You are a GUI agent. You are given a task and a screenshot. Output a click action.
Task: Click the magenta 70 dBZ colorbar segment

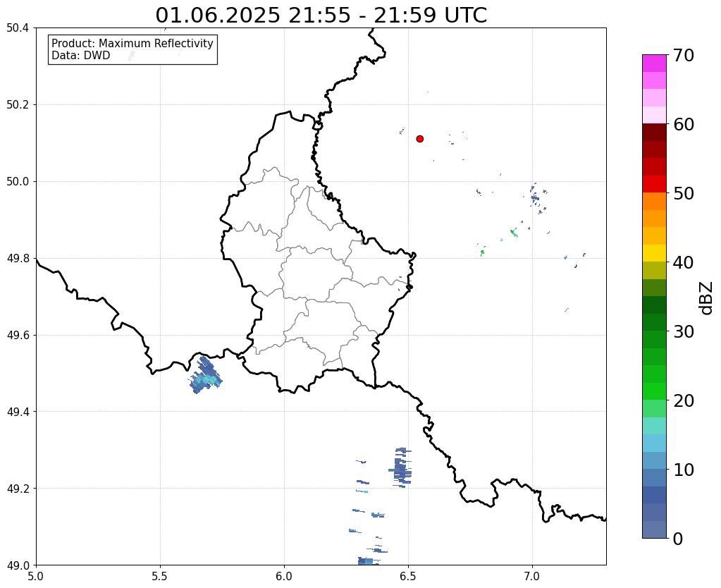tap(654, 63)
